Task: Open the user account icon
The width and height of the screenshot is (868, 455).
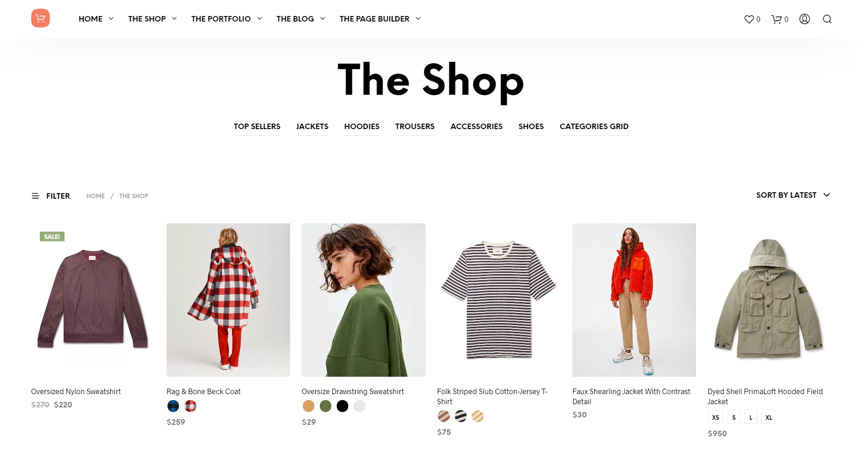Action: [x=804, y=19]
